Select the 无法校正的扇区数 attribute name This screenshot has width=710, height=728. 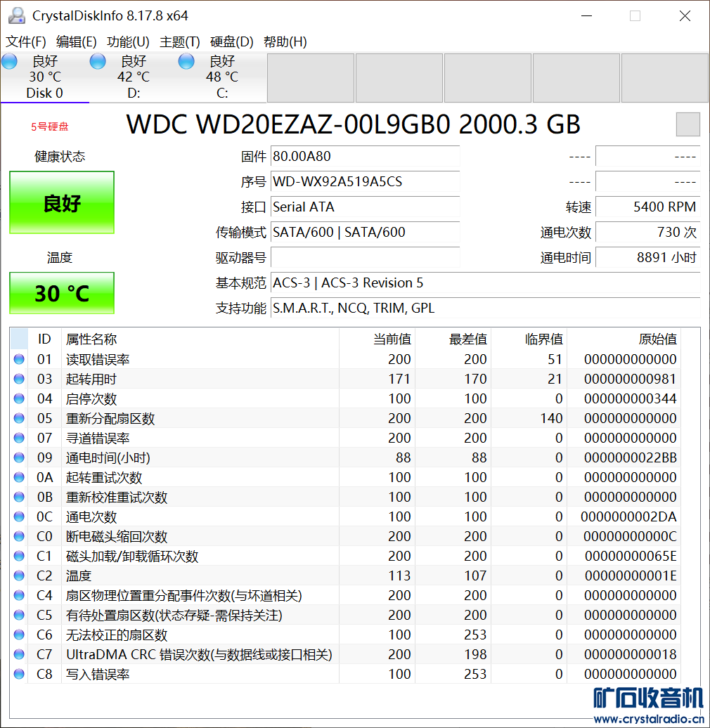[x=117, y=635]
